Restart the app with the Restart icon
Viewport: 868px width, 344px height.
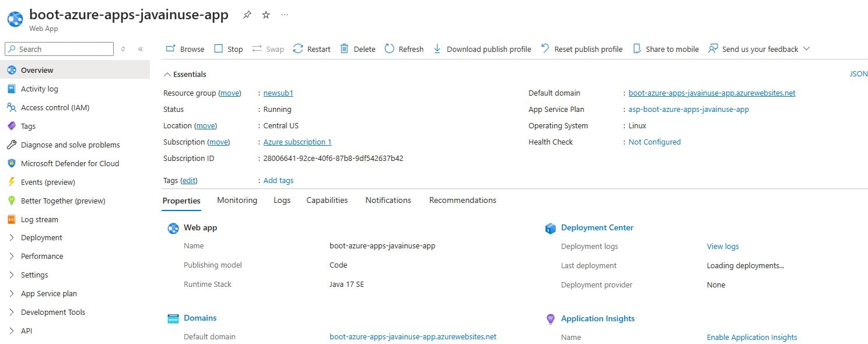point(298,49)
